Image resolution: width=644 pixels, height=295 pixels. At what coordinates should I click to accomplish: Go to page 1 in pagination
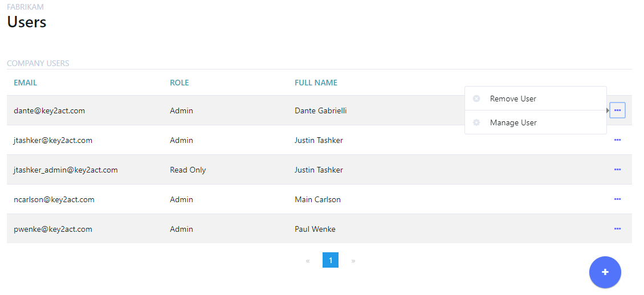tap(331, 260)
